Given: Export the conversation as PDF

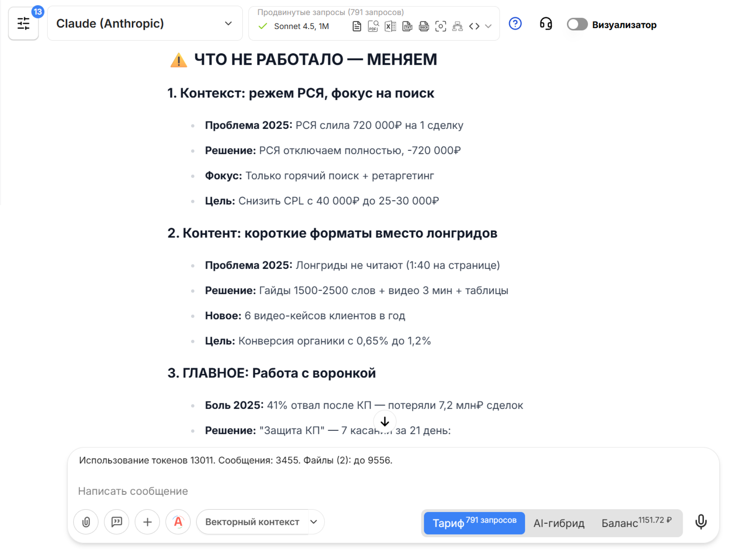Looking at the screenshot, I should (372, 26).
